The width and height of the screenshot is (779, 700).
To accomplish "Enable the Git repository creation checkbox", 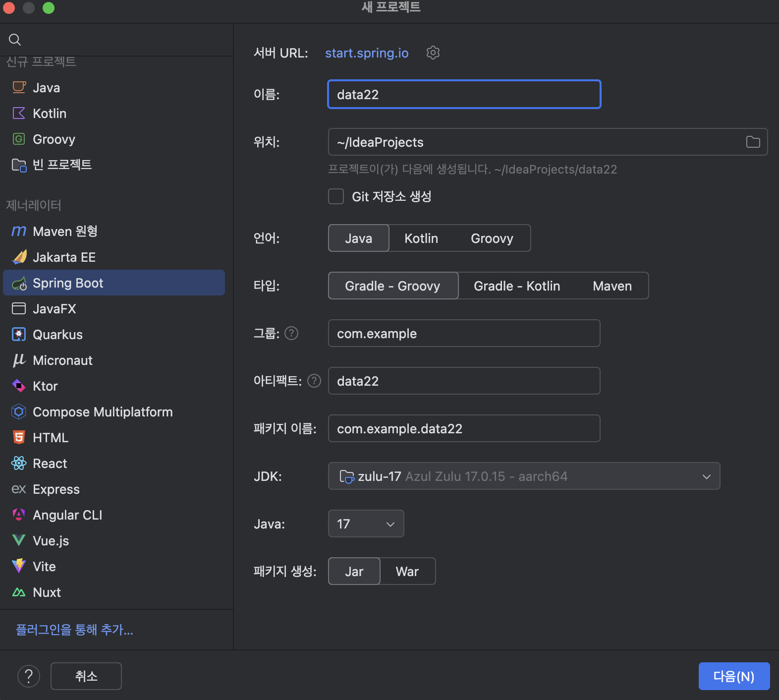I will click(x=336, y=196).
